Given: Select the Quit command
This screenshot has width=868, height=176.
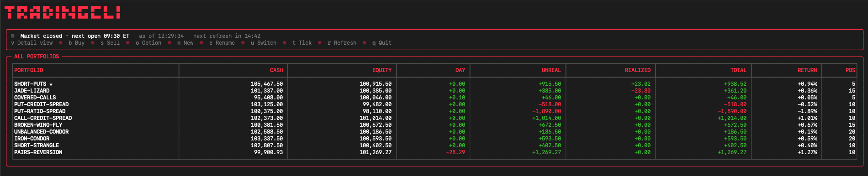Looking at the screenshot, I should pos(382,43).
